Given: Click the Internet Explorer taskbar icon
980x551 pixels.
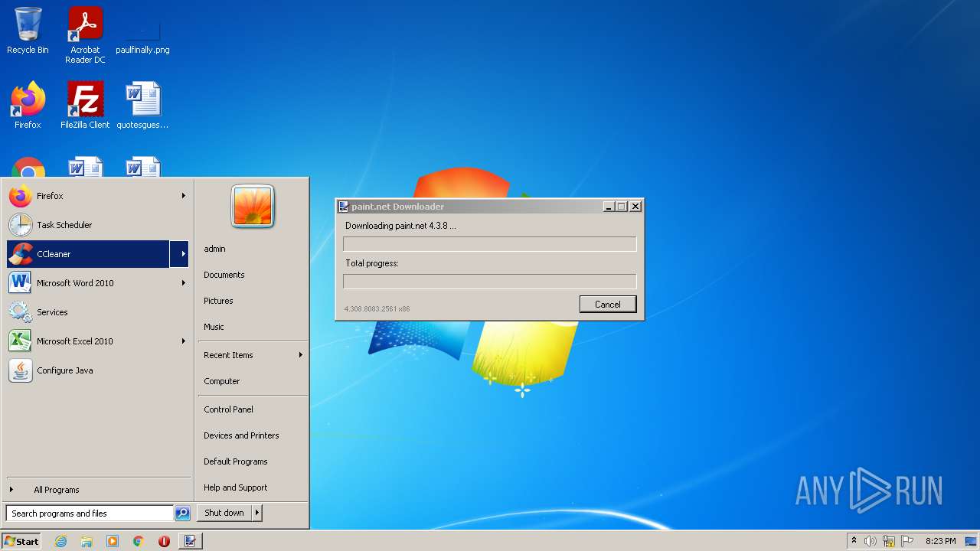Looking at the screenshot, I should (x=61, y=541).
